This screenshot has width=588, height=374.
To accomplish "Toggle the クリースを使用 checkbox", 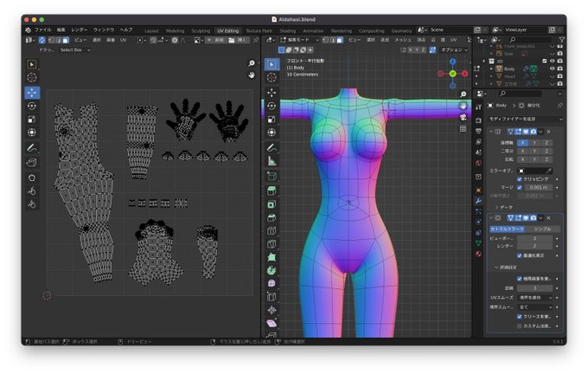I will [520, 317].
